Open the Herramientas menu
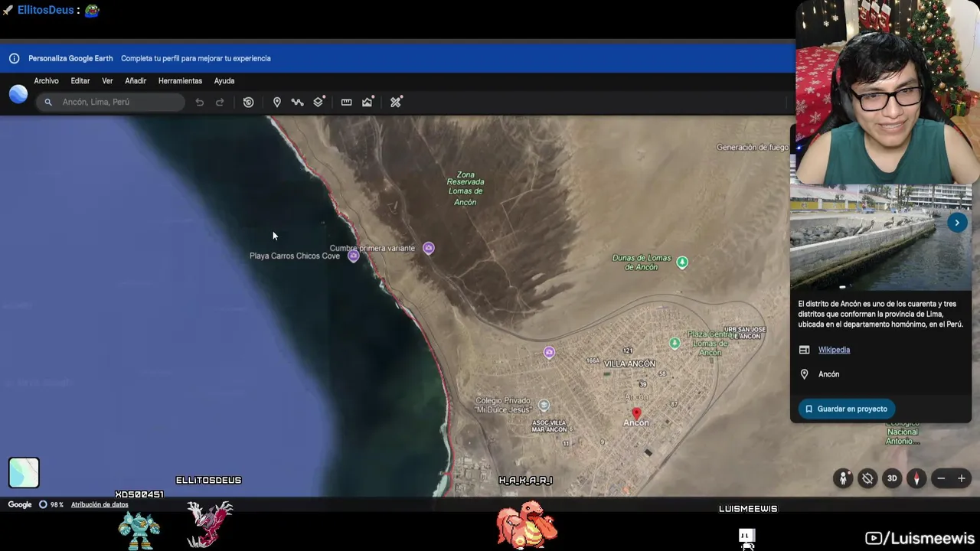The width and height of the screenshot is (980, 551). (x=180, y=80)
